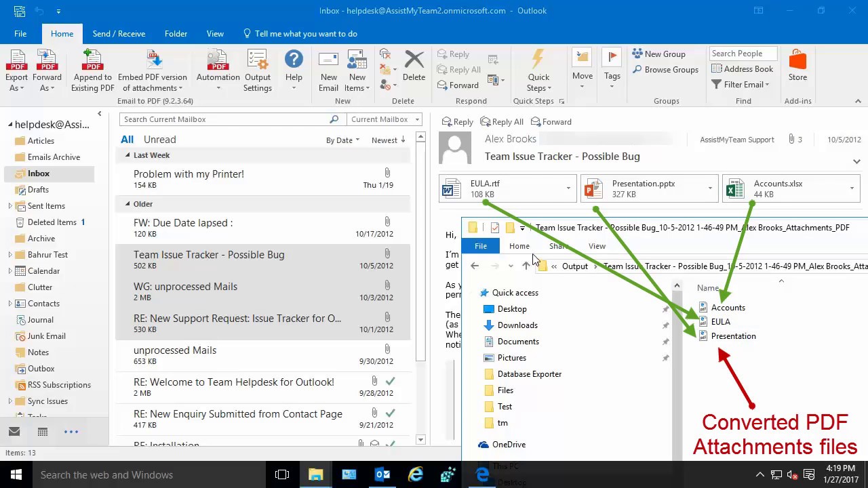Viewport: 868px width, 488px height.
Task: Click the Export As PDF icon
Action: coord(17,60)
